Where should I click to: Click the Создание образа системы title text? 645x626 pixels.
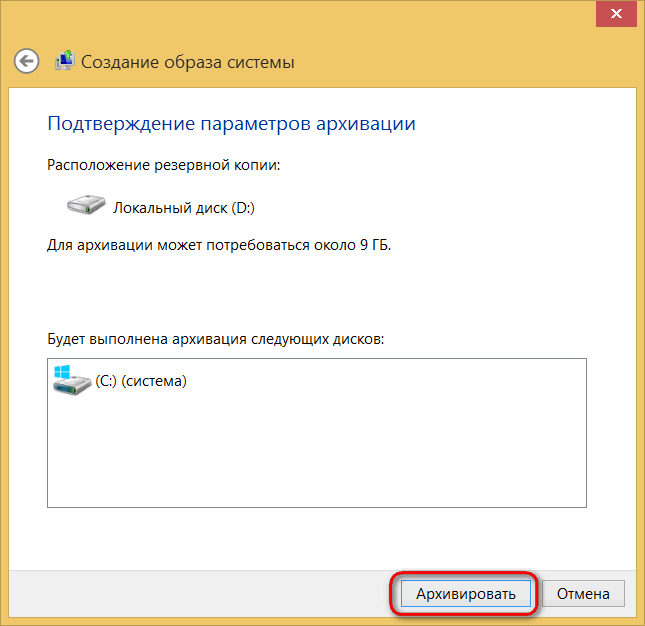click(x=188, y=62)
